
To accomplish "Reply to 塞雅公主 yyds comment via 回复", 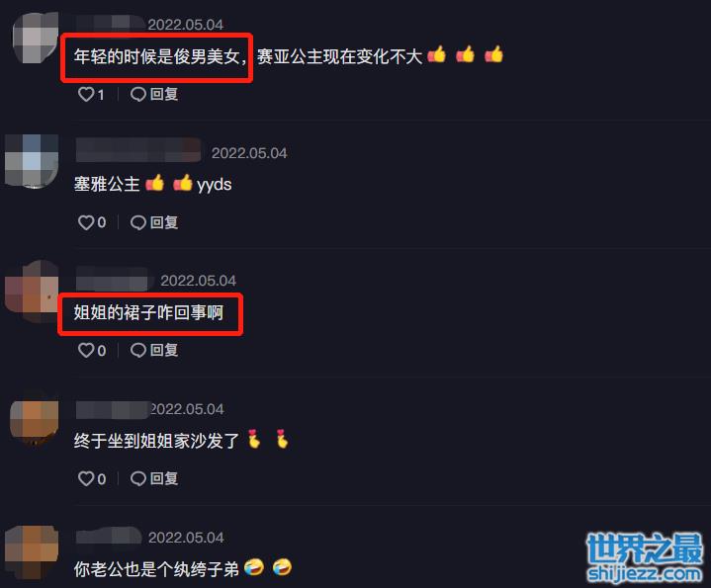I will point(164,222).
